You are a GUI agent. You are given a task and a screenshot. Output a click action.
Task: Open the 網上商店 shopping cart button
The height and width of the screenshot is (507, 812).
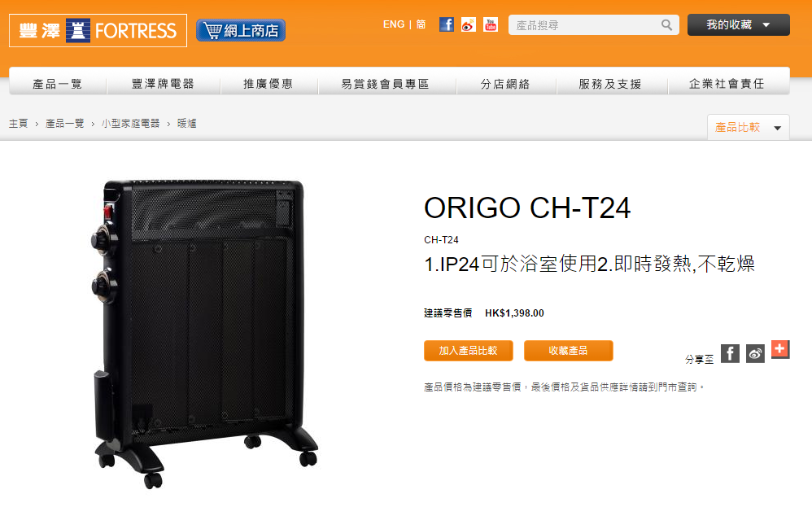coord(241,30)
